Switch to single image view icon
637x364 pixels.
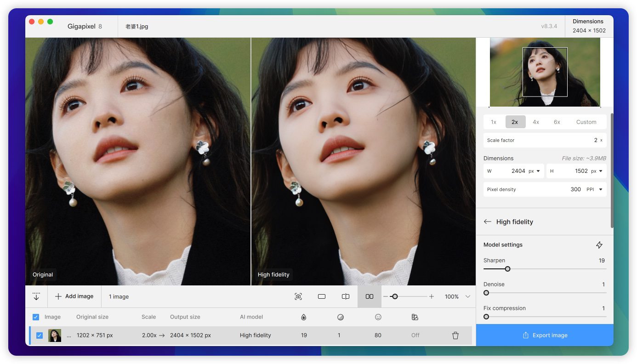coord(322,296)
